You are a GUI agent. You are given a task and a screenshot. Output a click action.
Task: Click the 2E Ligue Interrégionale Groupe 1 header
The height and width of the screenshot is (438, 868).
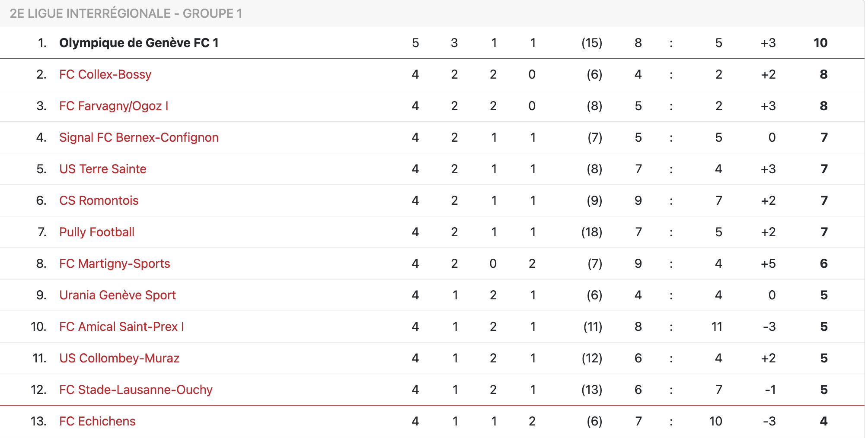click(126, 13)
